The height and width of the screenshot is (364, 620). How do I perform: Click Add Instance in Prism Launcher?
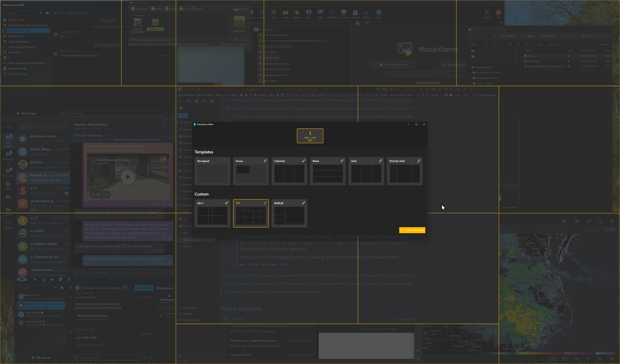(x=139, y=9)
